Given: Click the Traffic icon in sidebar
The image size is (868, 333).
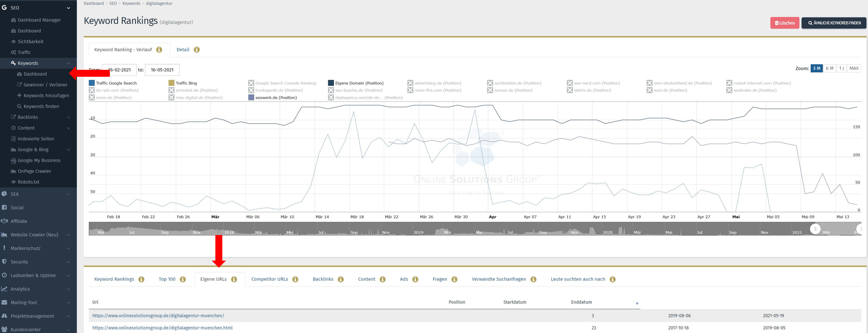Looking at the screenshot, I should coord(13,52).
